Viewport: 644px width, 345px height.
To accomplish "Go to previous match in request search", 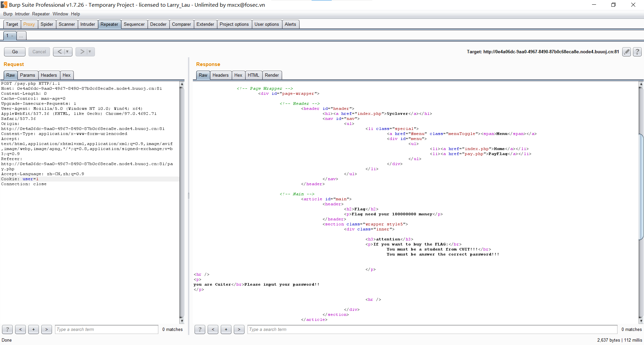I will tap(20, 329).
